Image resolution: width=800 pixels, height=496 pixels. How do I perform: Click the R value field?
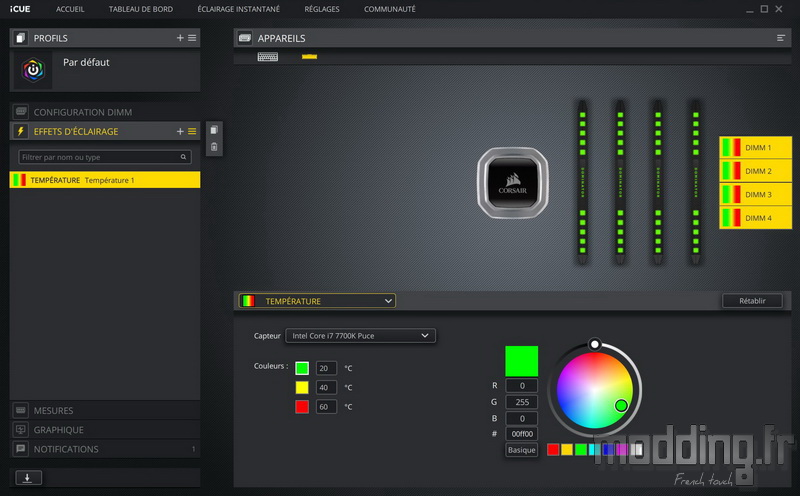(x=521, y=386)
